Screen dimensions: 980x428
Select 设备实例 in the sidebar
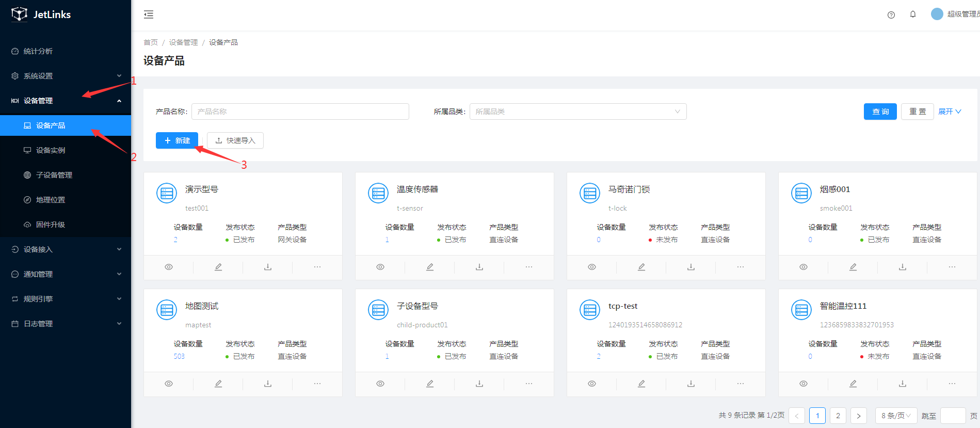(x=51, y=150)
